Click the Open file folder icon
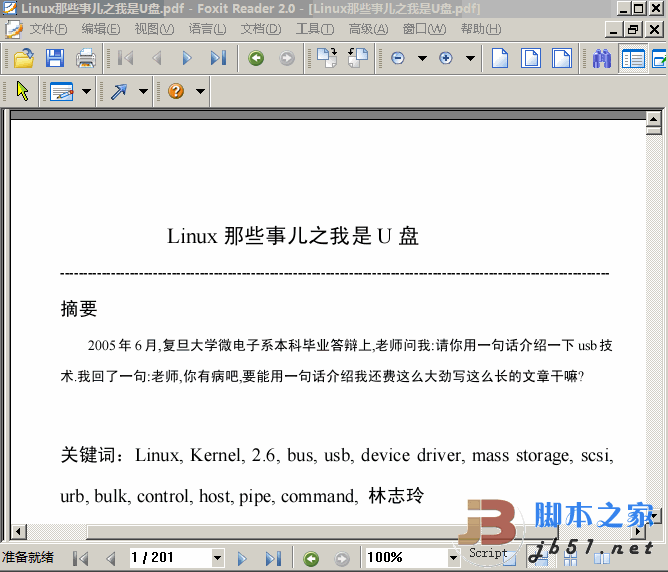Viewport: 668px width, 572px height. 22,58
